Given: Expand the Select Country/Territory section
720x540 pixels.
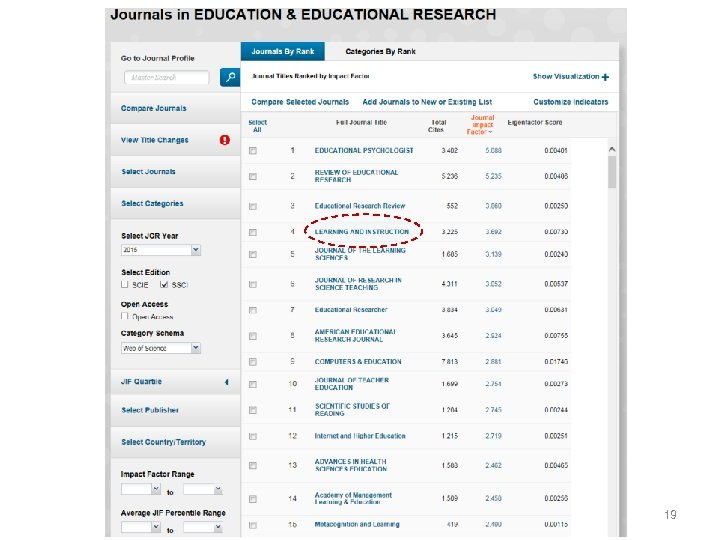Looking at the screenshot, I should point(175,442).
